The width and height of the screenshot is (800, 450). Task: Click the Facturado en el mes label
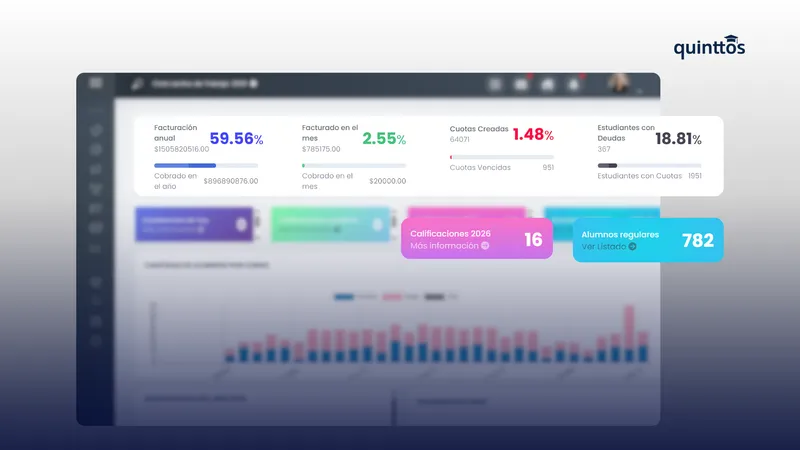(330, 133)
